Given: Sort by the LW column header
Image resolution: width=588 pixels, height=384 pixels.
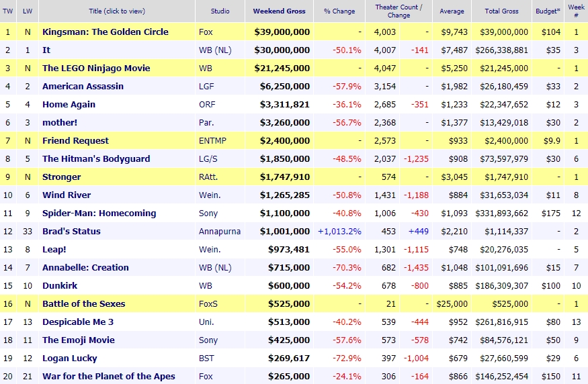Looking at the screenshot, I should click(28, 11).
